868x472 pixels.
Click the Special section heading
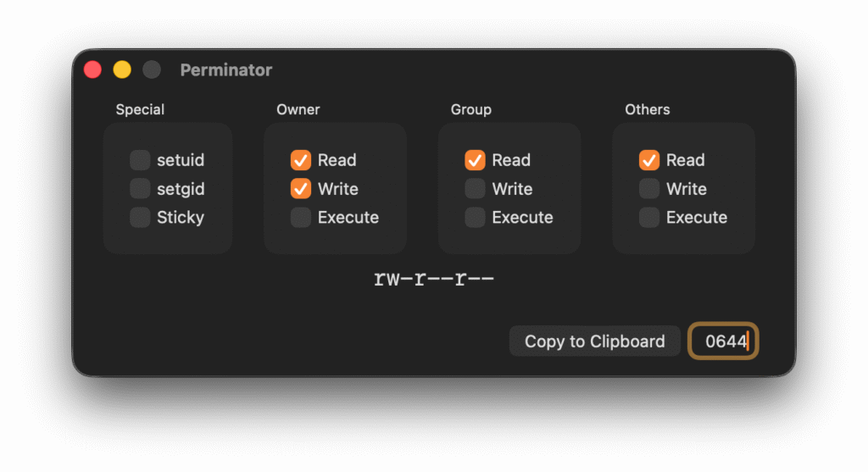(x=140, y=109)
